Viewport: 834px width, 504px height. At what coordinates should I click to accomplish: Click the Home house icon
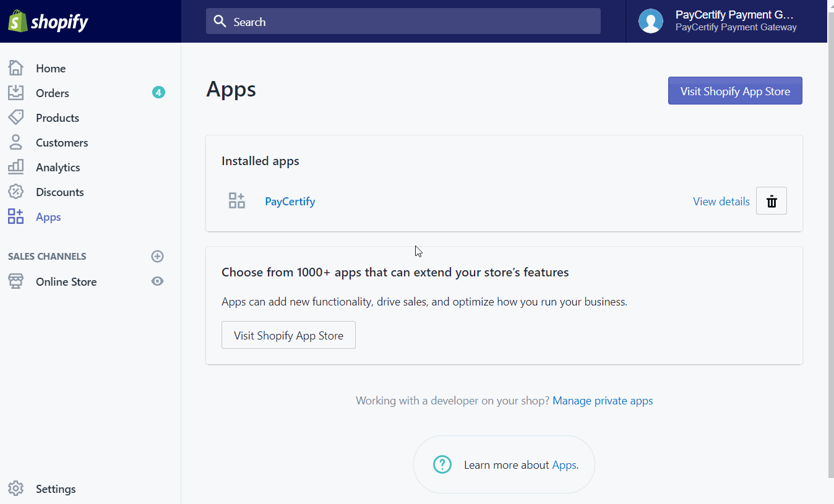pyautogui.click(x=15, y=68)
